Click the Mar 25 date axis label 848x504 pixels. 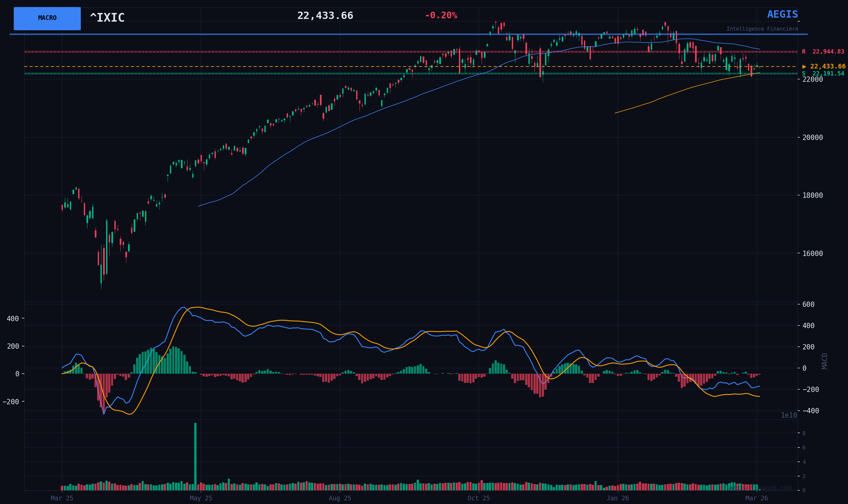tap(62, 498)
